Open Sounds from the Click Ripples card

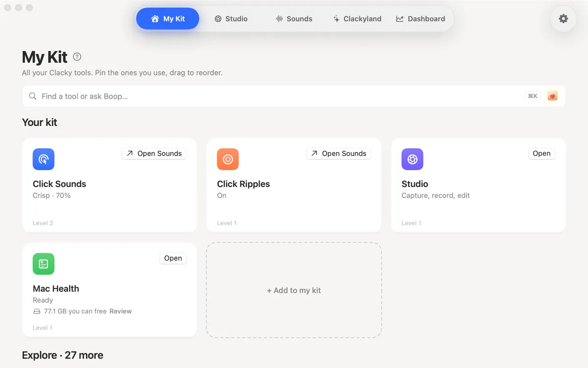[x=339, y=154]
